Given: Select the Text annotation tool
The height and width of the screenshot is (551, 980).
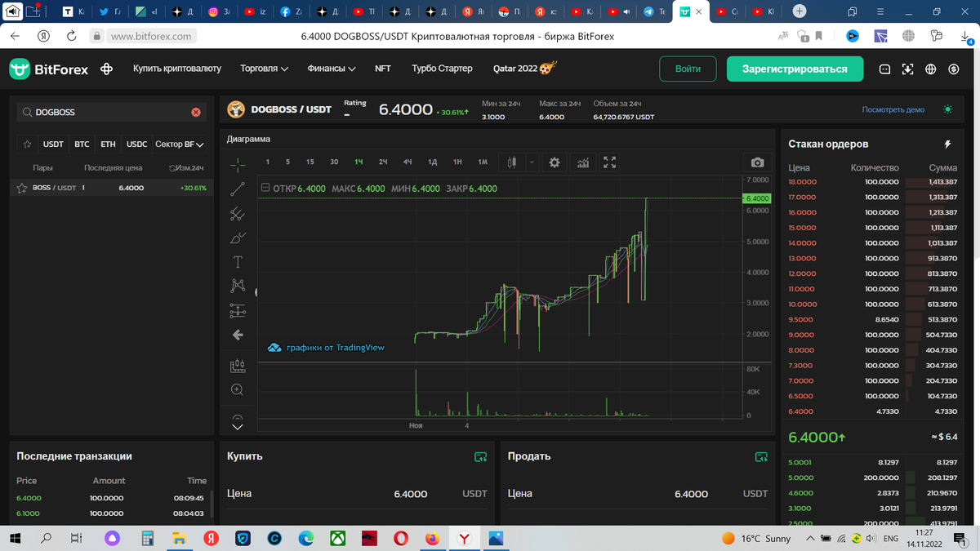Looking at the screenshot, I should [x=238, y=262].
